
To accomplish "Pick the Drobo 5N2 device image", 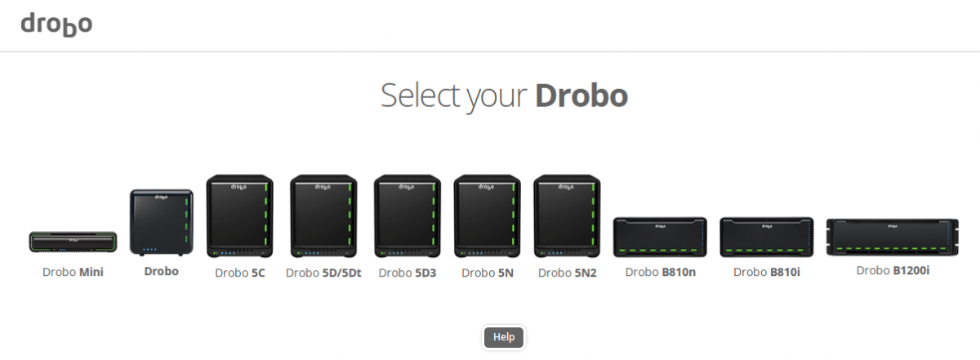I will coord(568,216).
